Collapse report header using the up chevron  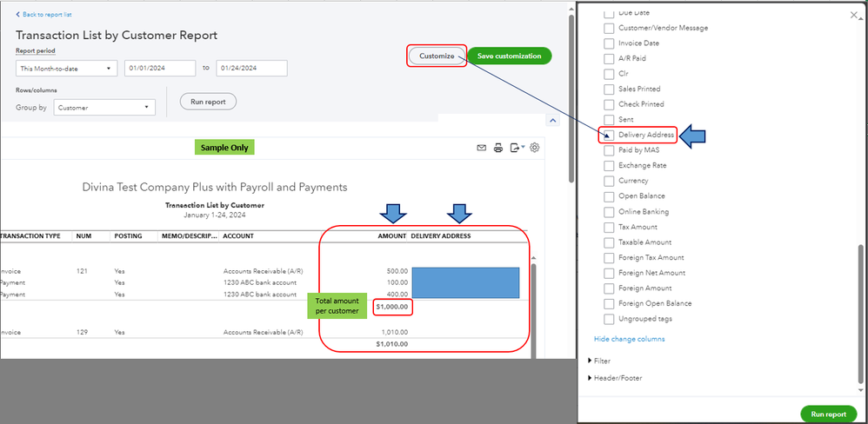(x=552, y=121)
